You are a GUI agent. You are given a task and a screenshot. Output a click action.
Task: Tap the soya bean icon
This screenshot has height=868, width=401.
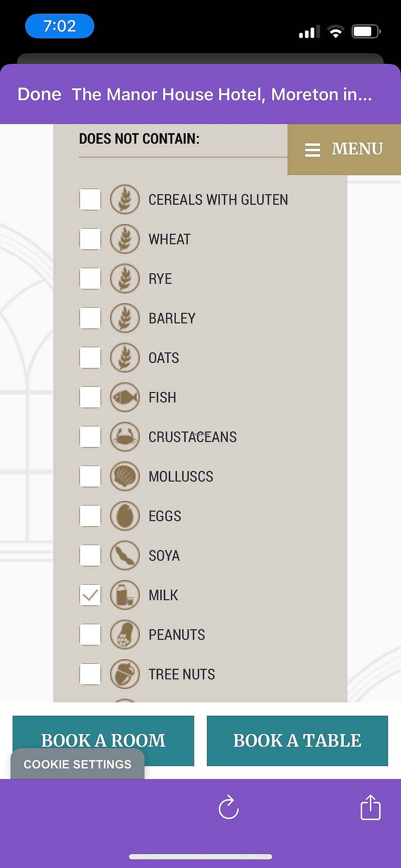(125, 556)
